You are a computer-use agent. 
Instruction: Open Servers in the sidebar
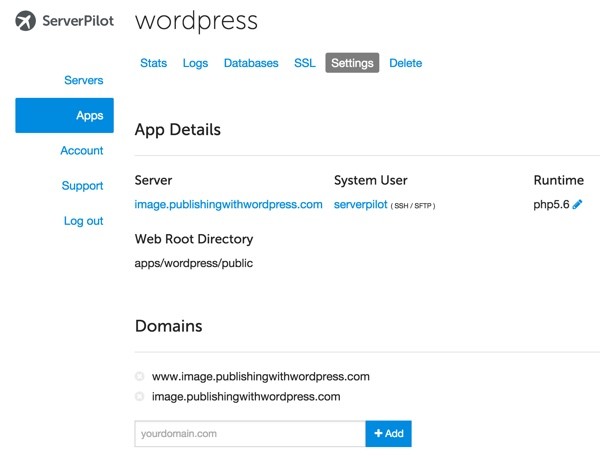click(x=84, y=80)
